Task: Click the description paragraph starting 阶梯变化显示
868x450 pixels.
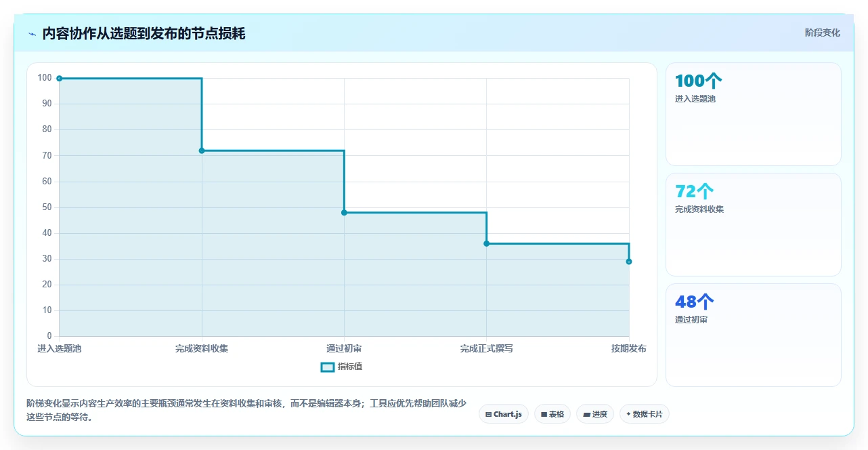Action: [x=246, y=410]
